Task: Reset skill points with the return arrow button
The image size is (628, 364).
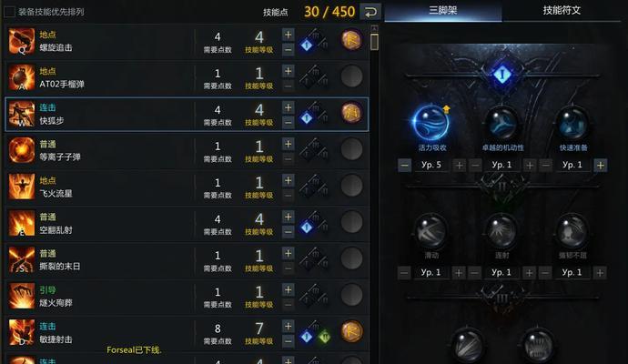Action: (x=370, y=12)
